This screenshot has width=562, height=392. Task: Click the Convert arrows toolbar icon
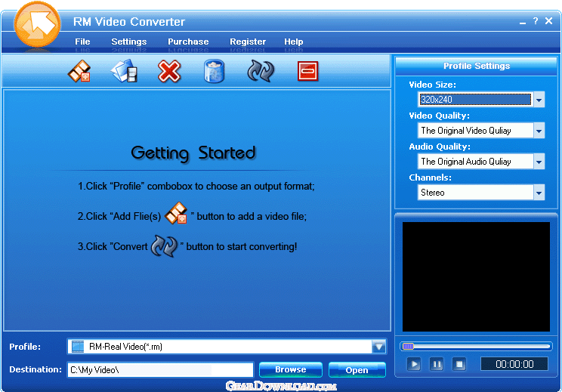261,71
